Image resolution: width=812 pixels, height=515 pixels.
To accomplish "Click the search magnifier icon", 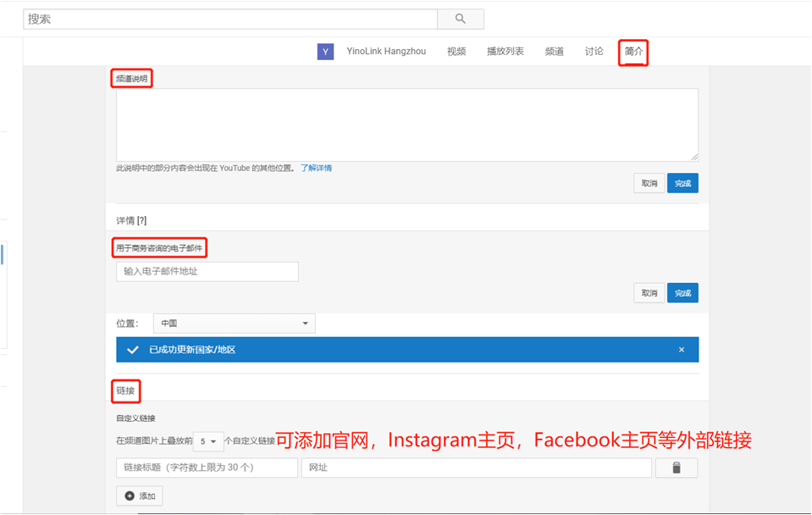I will (x=460, y=19).
